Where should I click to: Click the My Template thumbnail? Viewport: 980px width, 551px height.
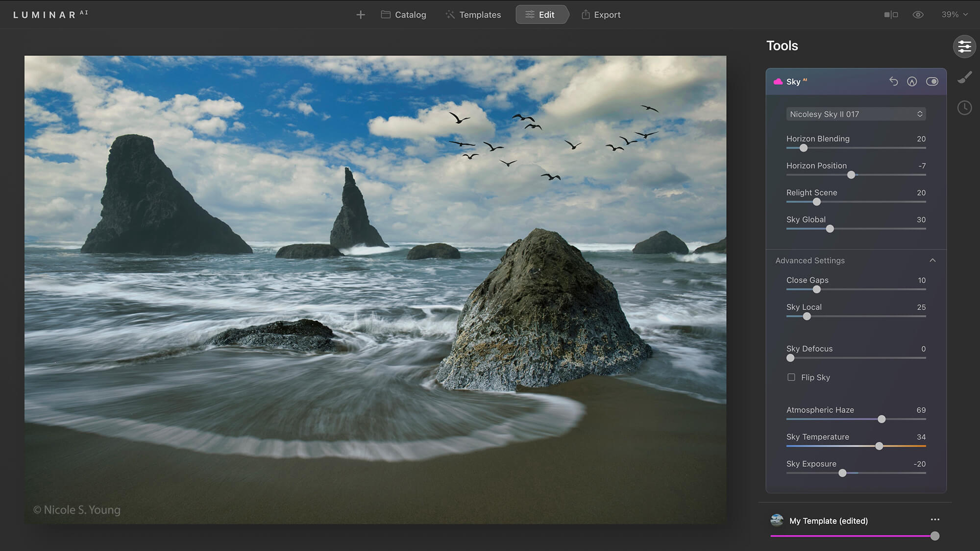[x=777, y=520]
